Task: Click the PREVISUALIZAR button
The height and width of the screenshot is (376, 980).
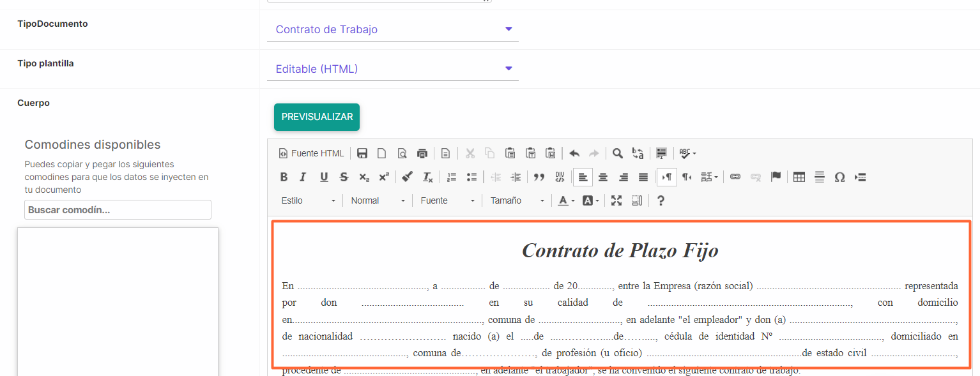Action: click(x=317, y=117)
